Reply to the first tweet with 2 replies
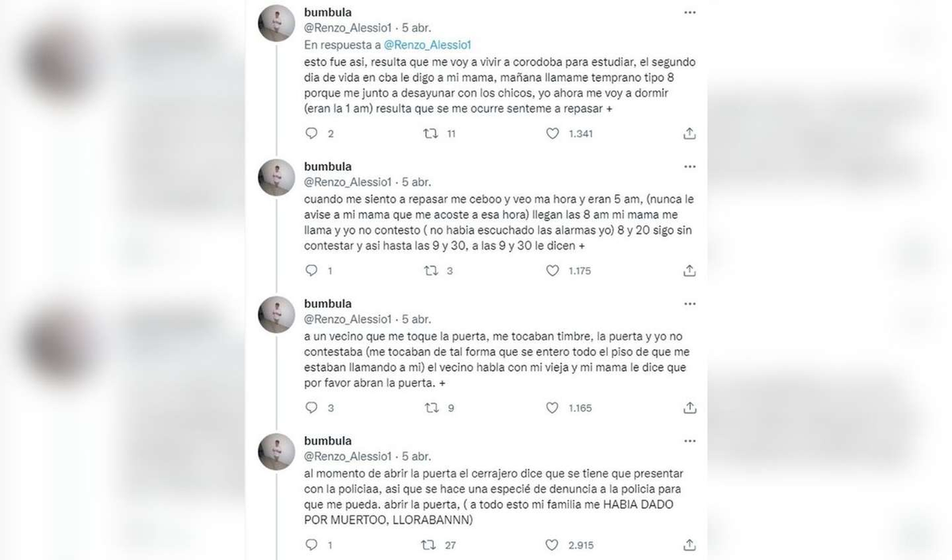Screen dimensions: 952x560 pos(312,134)
